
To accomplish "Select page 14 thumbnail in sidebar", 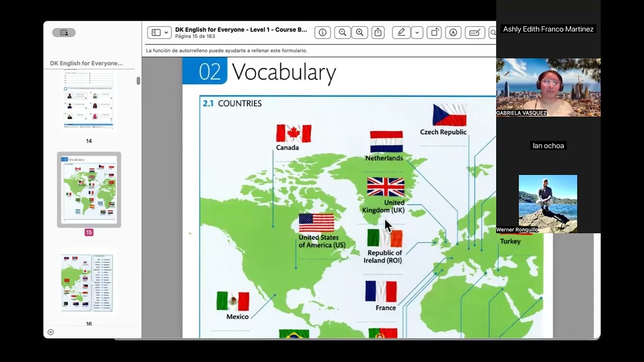I will point(89,100).
